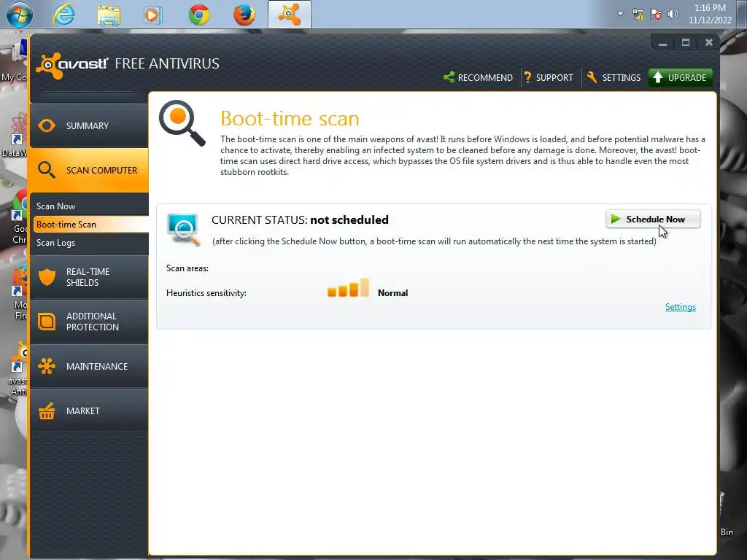Open the Market section

[x=89, y=411]
